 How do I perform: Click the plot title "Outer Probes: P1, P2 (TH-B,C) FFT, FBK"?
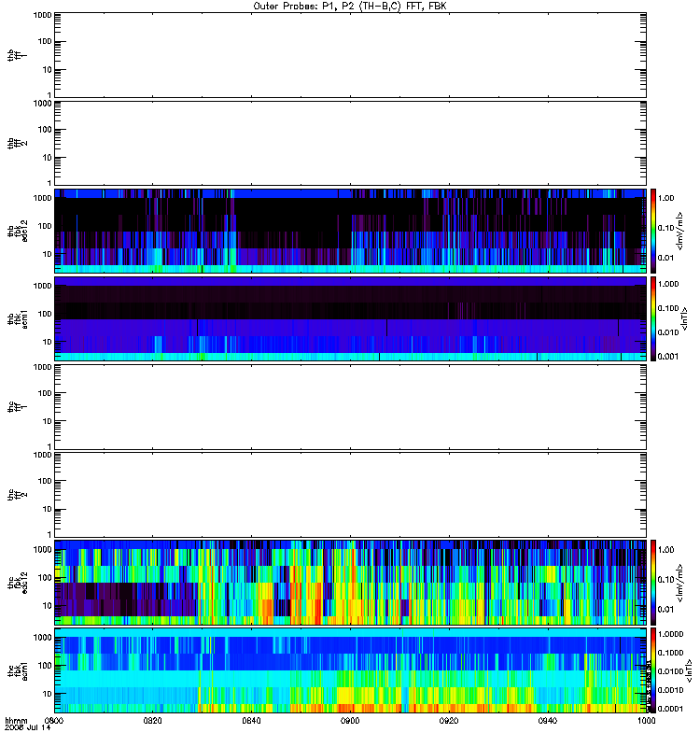pos(350,7)
